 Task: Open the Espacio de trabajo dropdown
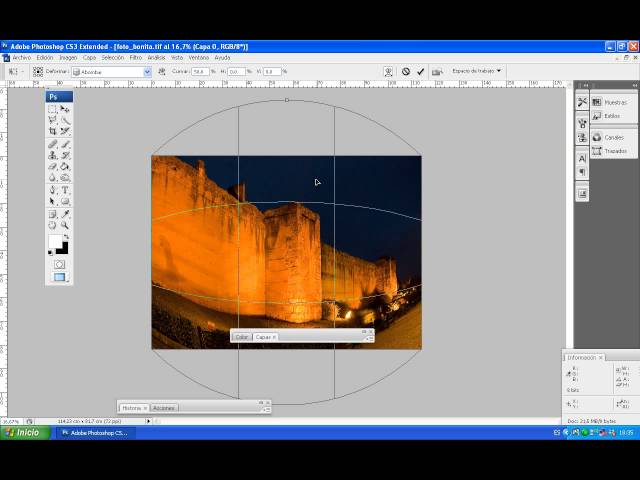(x=476, y=71)
